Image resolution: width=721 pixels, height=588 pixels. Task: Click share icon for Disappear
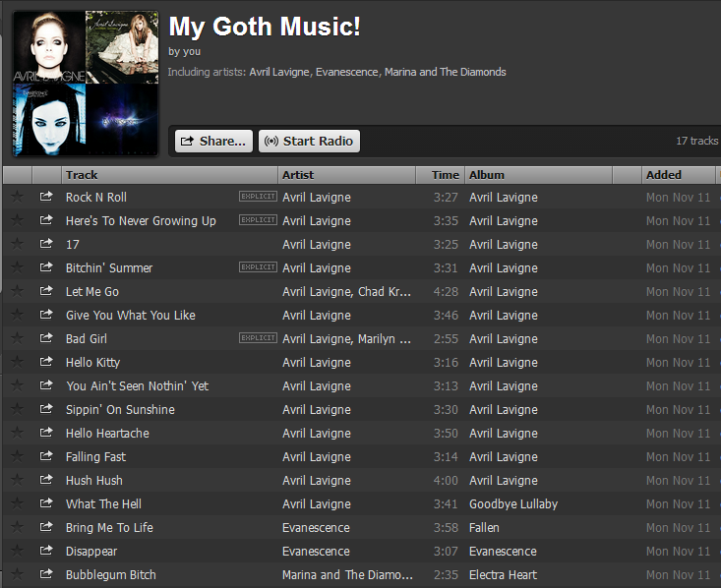[46, 551]
